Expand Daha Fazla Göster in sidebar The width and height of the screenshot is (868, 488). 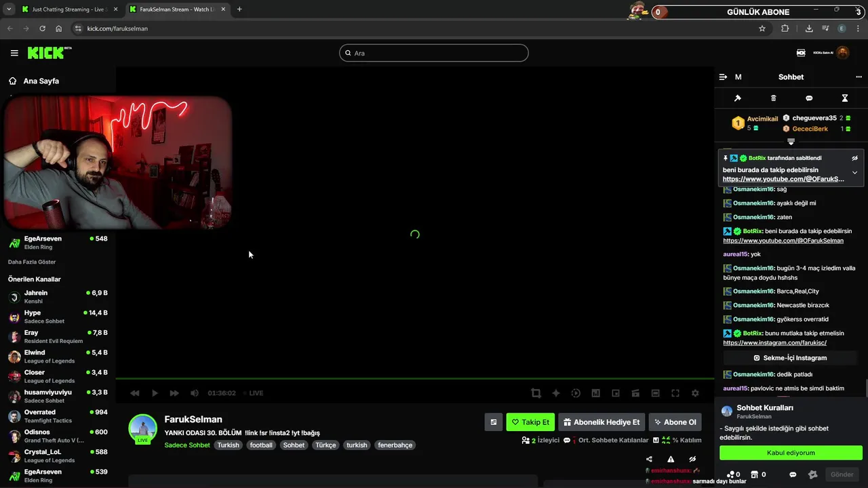pyautogui.click(x=32, y=262)
